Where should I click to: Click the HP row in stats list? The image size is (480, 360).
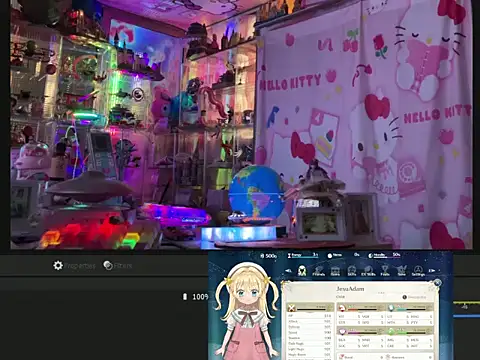tap(310, 316)
